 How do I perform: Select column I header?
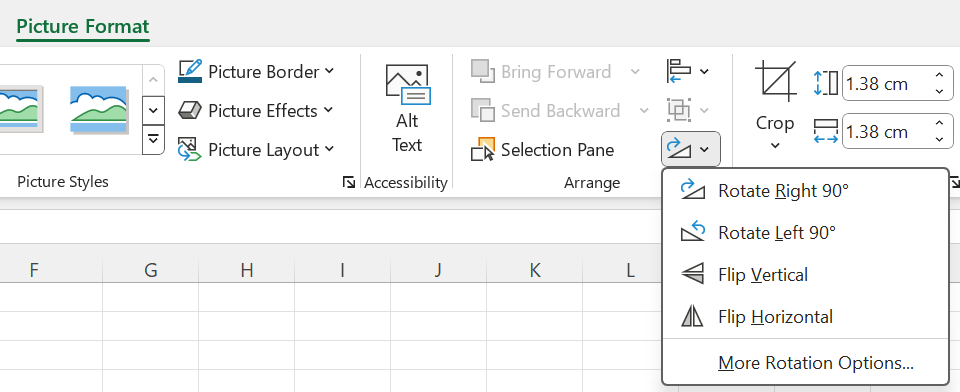pyautogui.click(x=342, y=270)
